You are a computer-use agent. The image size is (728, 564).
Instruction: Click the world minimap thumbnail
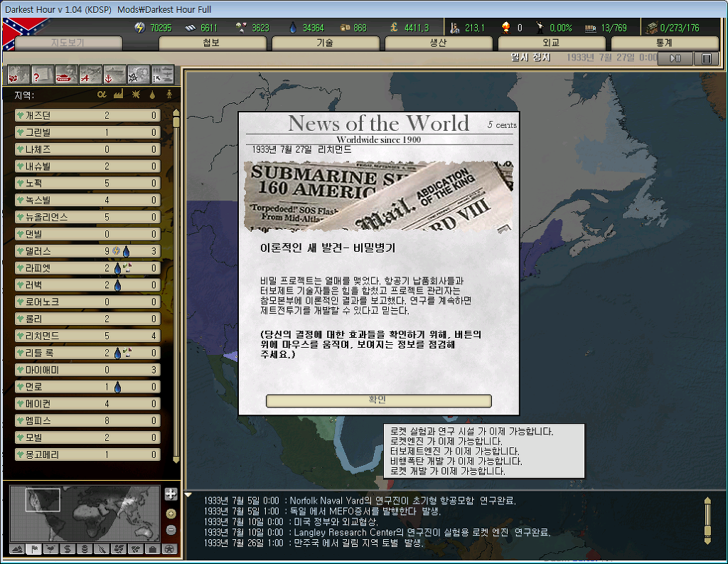coord(85,514)
